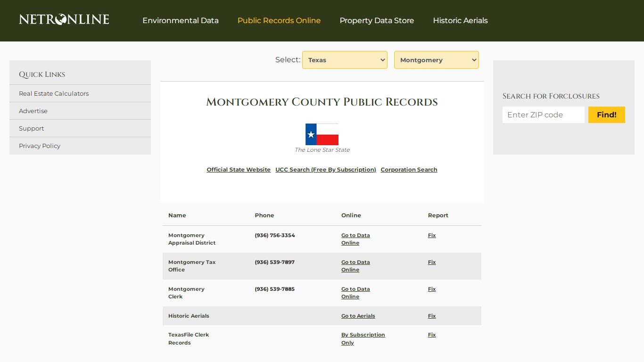Click the Online column header
The height and width of the screenshot is (362, 644).
click(351, 215)
